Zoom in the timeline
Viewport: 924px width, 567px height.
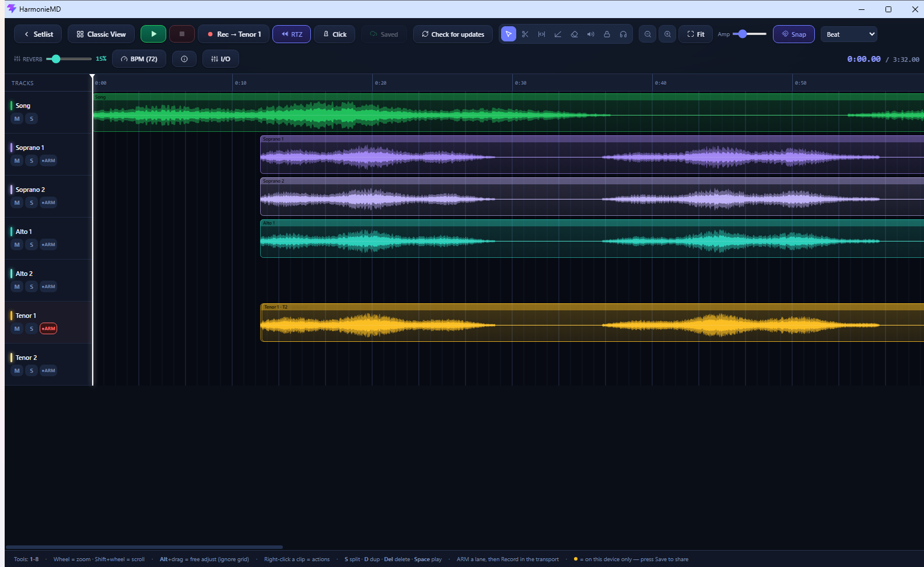tap(667, 34)
